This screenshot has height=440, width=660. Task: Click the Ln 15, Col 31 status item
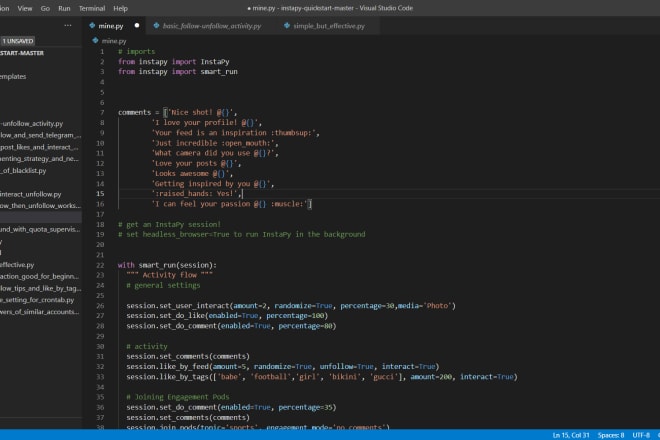click(x=571, y=435)
